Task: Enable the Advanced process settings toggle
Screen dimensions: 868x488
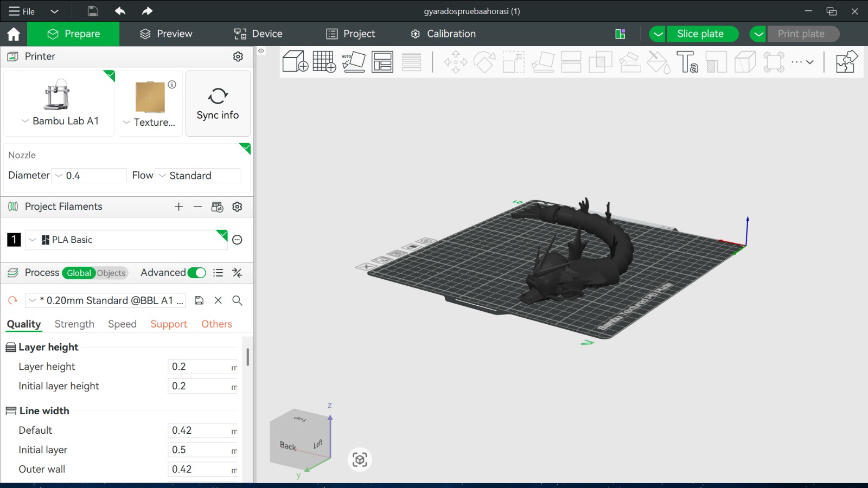Action: coord(197,273)
